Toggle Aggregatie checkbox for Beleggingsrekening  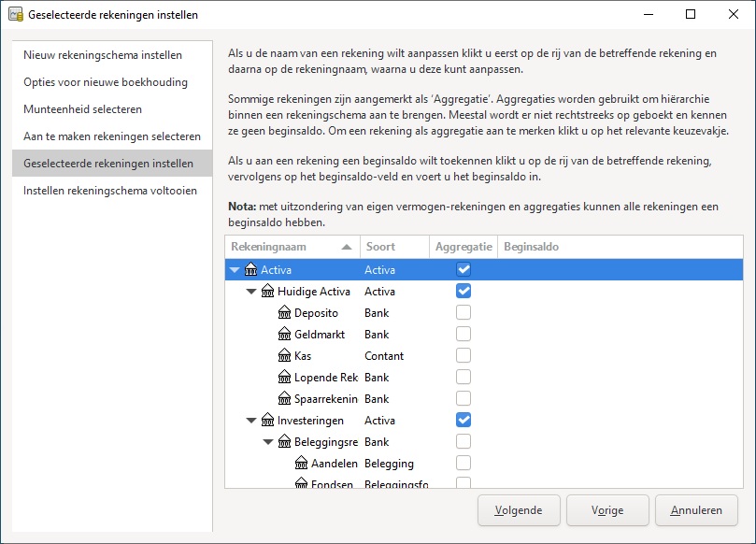464,442
